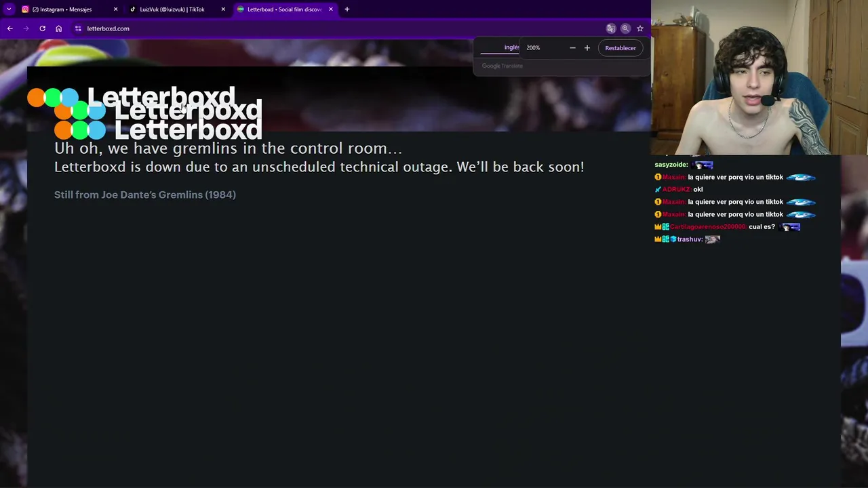Click Still from Joe Dante's Gremlins caption
Screen dimensions: 868x488
coord(145,195)
